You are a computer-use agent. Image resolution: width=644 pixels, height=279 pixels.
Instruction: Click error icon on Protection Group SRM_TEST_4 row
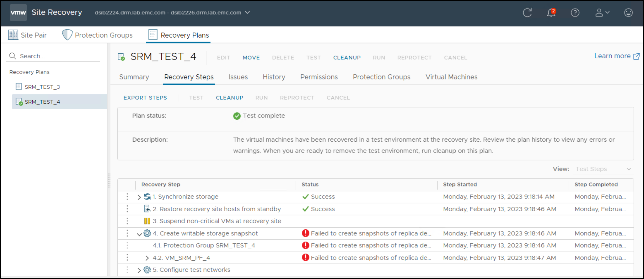[306, 245]
